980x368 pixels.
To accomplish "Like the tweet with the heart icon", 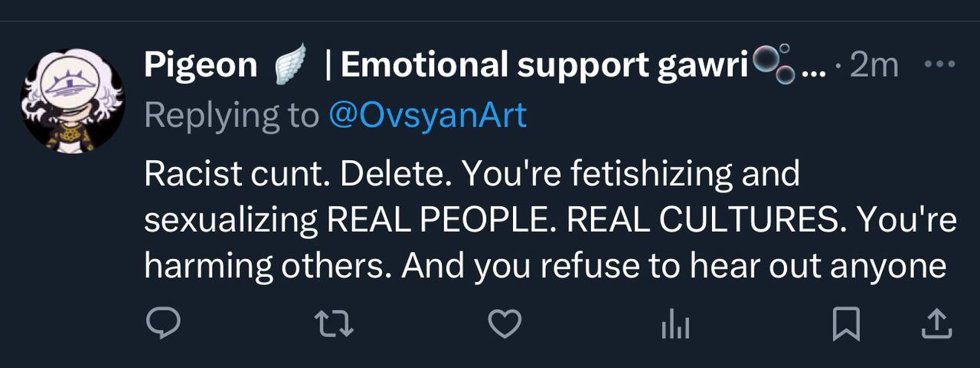I will [505, 325].
